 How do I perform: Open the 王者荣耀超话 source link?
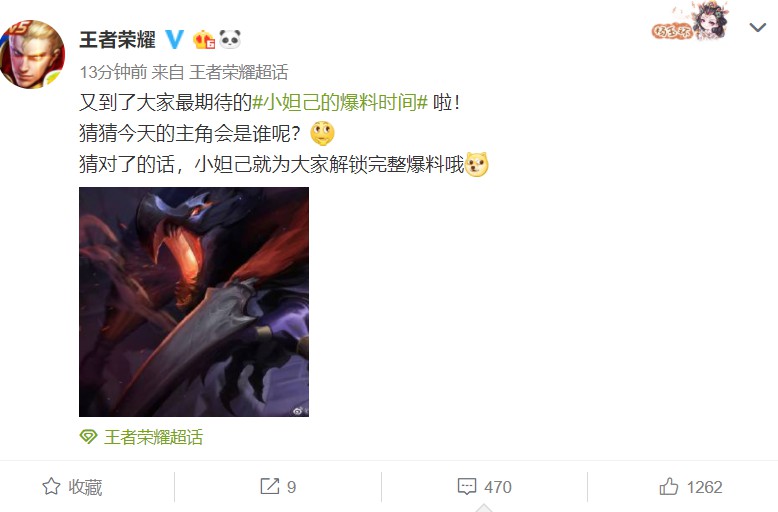pos(239,72)
